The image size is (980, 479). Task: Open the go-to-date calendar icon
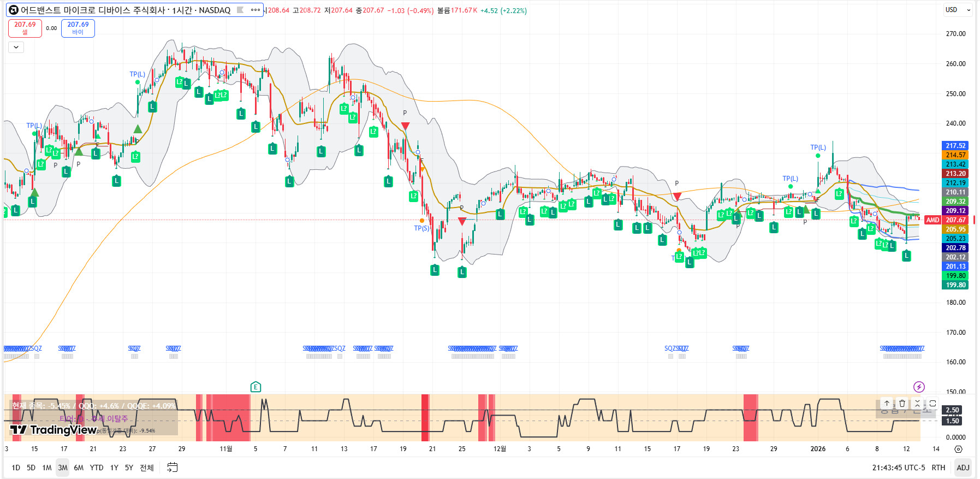pyautogui.click(x=172, y=468)
